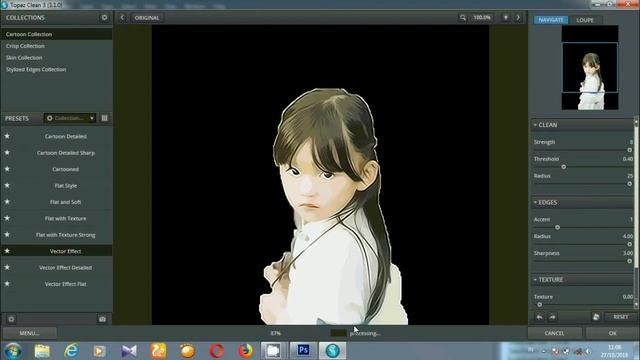This screenshot has width=640, height=360.
Task: Click the Clean Strength slider handle
Action: click(x=629, y=150)
